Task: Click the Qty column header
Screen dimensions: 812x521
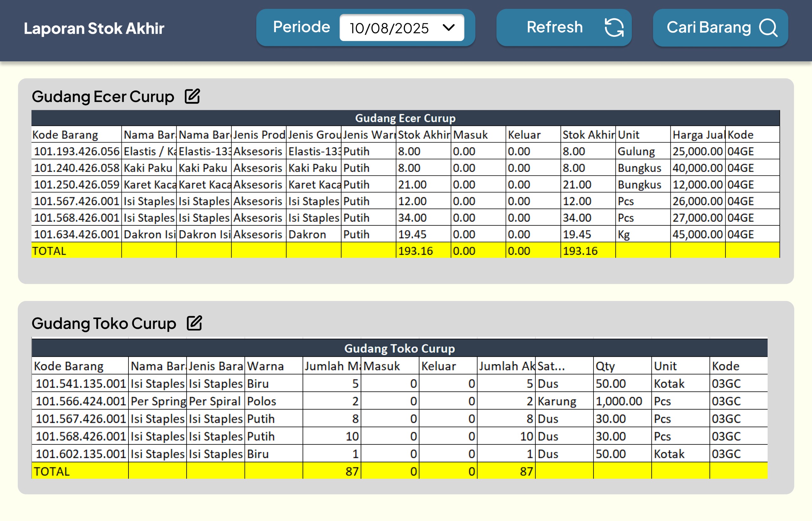Action: coord(622,366)
